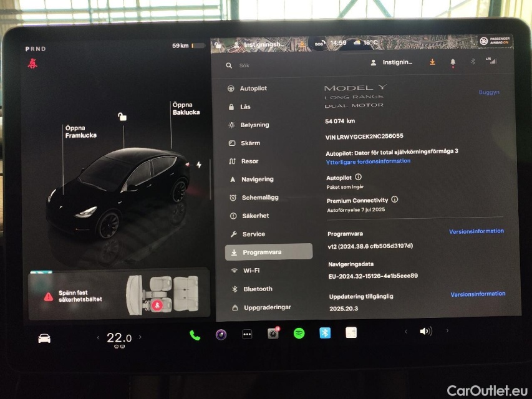
Task: Tap the info icon beside Premium Connectivity
Action: tap(395, 199)
